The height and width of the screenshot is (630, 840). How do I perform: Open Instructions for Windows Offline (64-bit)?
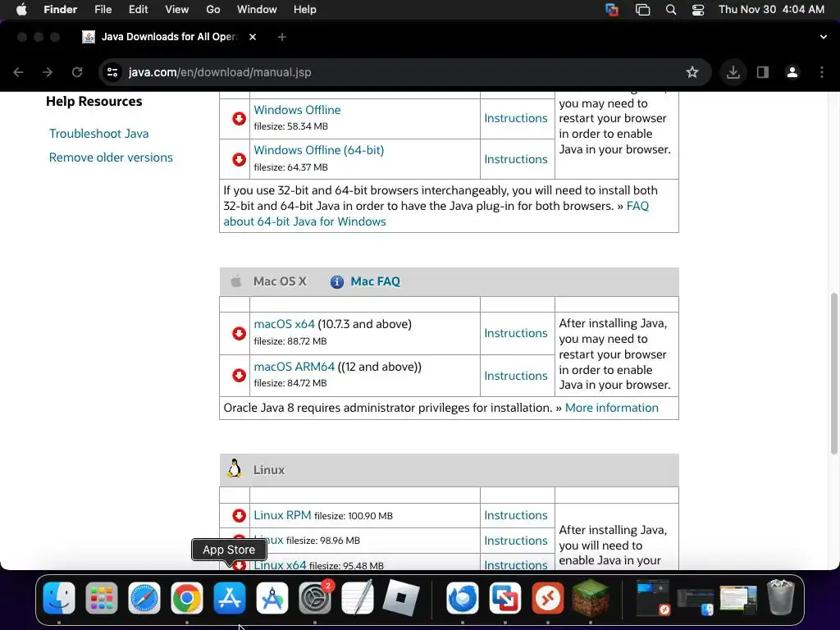(516, 159)
